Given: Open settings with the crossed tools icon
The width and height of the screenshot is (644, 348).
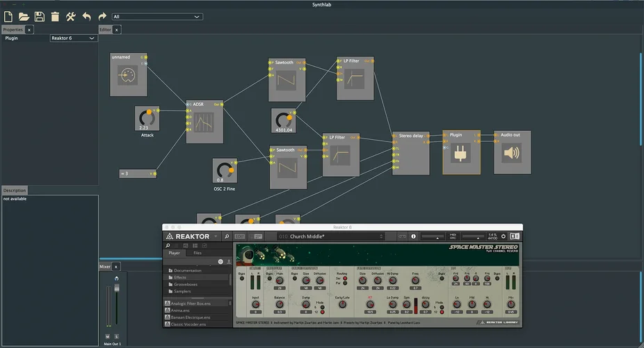Looking at the screenshot, I should 71,17.
